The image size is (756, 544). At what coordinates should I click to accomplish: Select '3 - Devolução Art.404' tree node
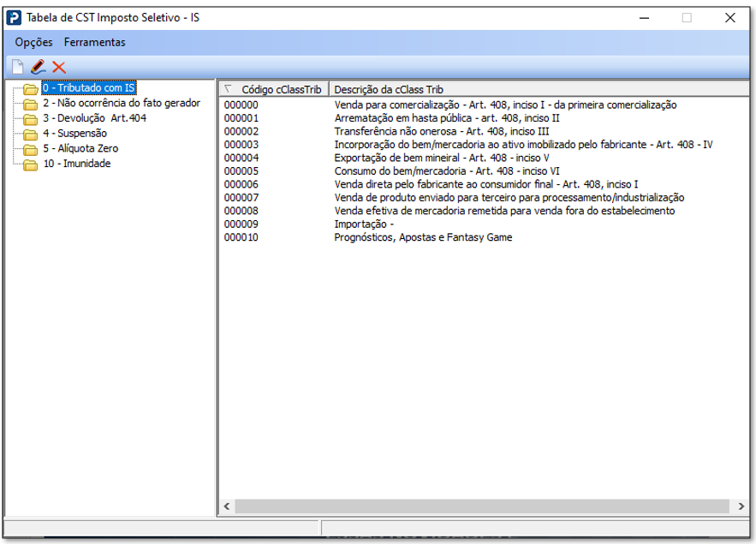pyautogui.click(x=94, y=118)
